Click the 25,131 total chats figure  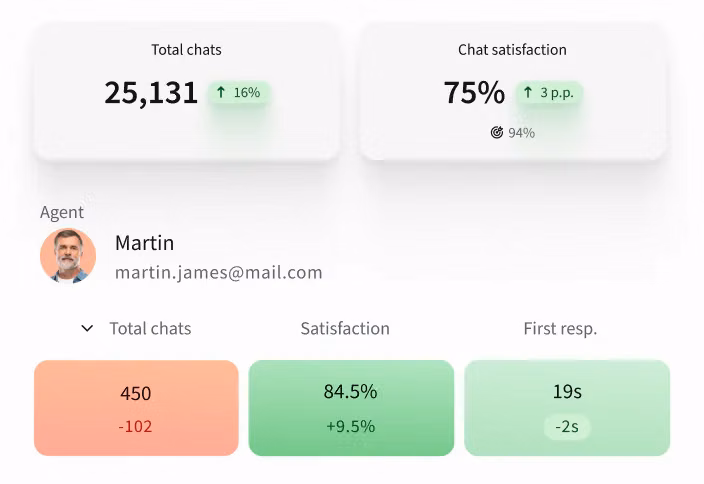tap(151, 93)
